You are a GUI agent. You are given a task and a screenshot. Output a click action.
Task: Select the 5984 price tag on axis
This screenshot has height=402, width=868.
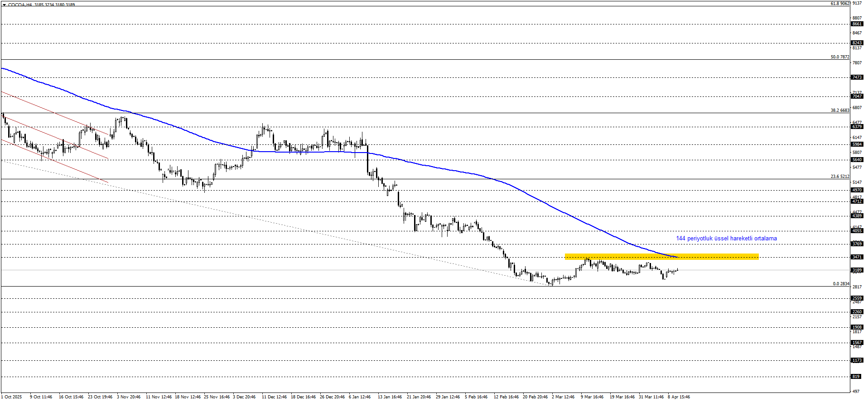[x=857, y=144]
